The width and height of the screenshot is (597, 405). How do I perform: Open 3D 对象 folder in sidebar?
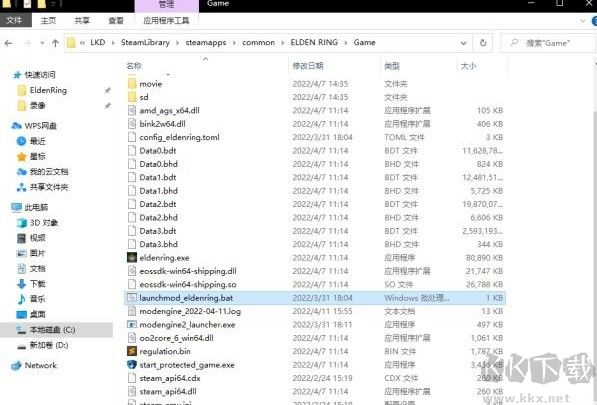click(x=44, y=223)
